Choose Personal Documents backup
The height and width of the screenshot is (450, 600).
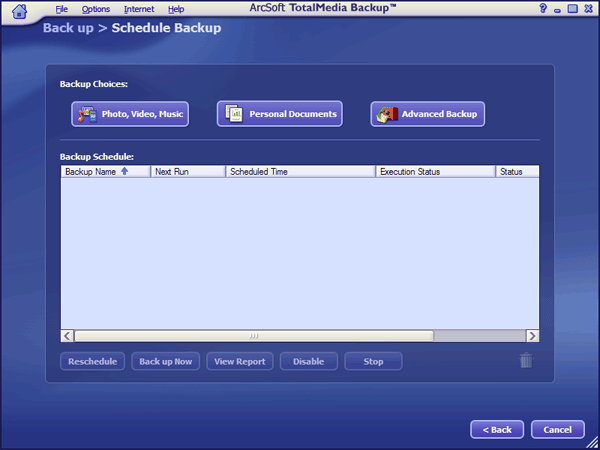pyautogui.click(x=280, y=115)
